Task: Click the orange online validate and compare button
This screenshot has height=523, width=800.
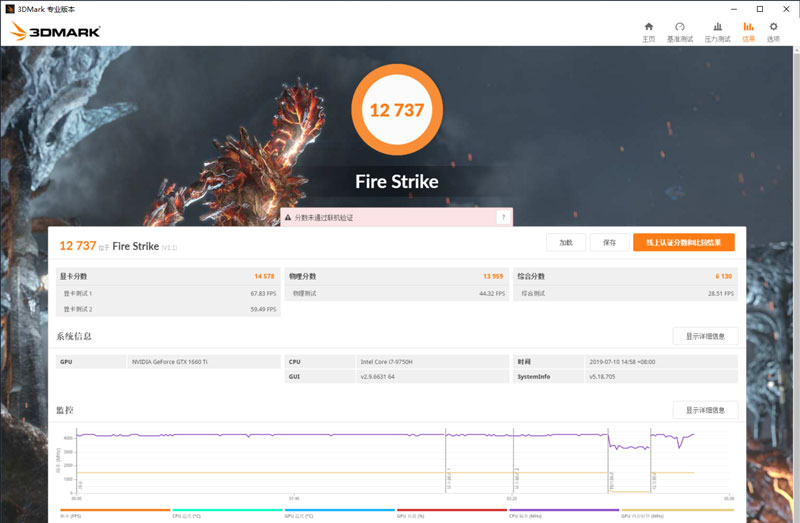Action: point(684,242)
